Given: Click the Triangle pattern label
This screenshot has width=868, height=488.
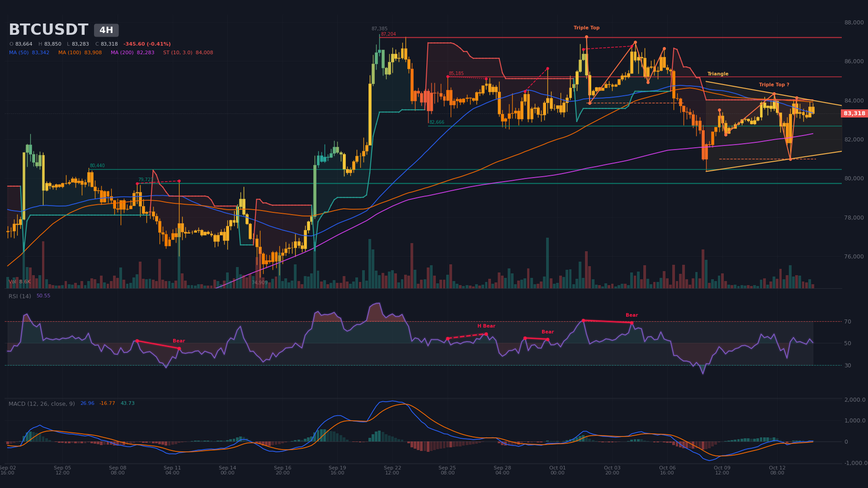Looking at the screenshot, I should click(718, 74).
